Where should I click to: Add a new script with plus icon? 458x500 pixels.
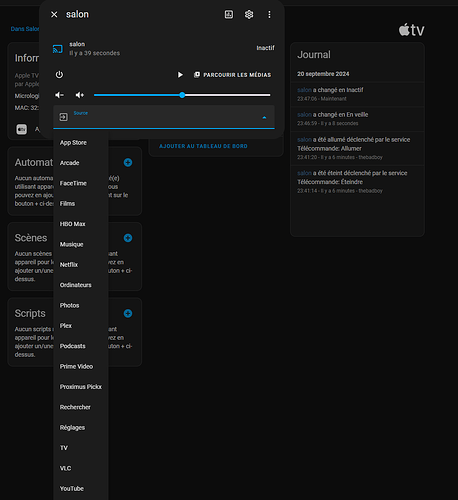(128, 313)
